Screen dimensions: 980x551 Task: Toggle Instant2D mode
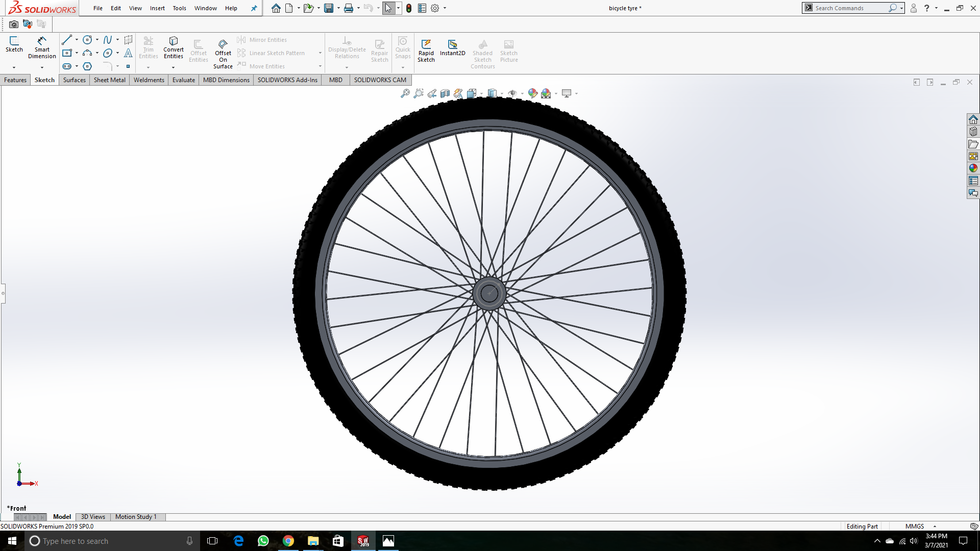452,47
